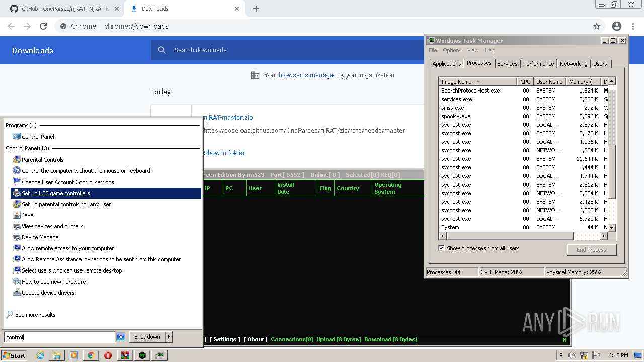644x362 pixels.
Task: Sort processes by Image Name column
Action: point(477,82)
